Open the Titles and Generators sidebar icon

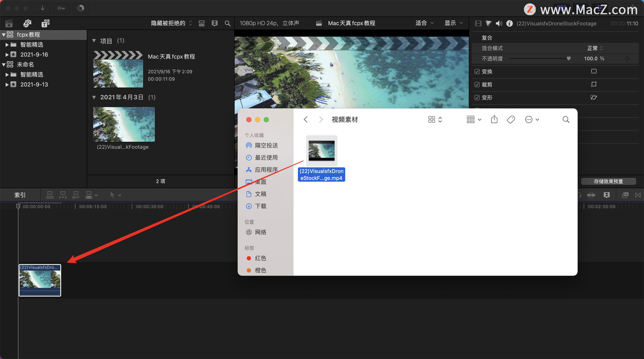pos(45,23)
